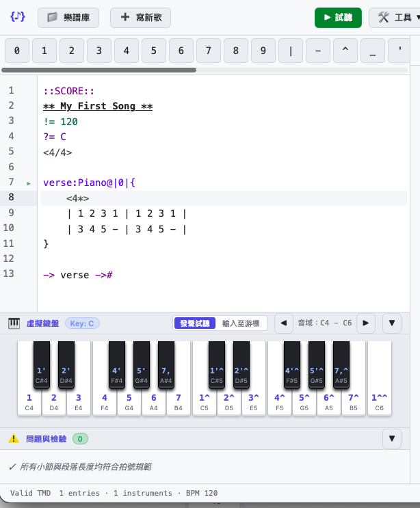Screen dimensions: 420x508
Task: Click the virtual keyboard piano icon
Action: click(x=14, y=323)
